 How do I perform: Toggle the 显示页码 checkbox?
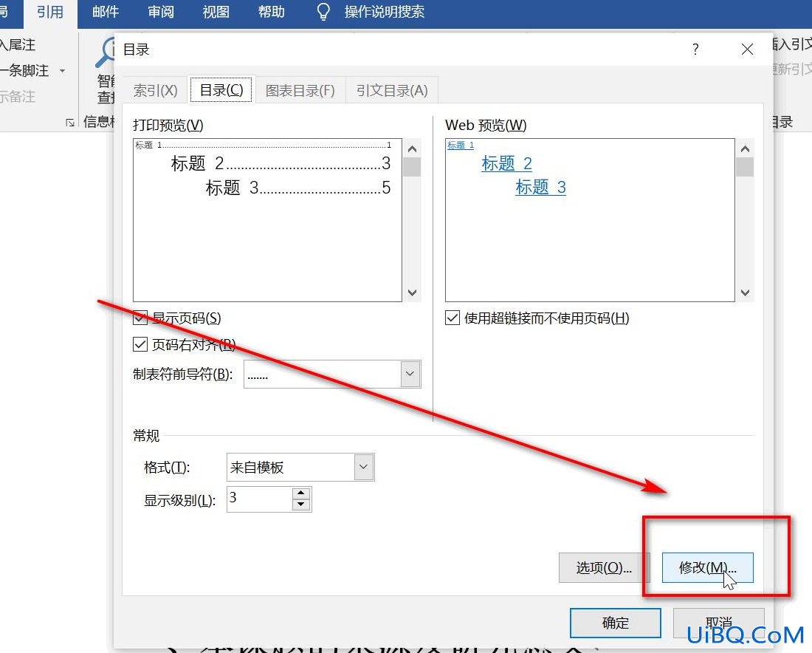140,318
